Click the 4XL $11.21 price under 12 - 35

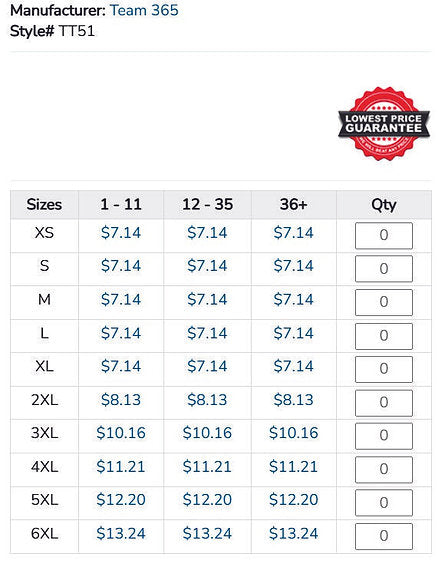pos(207,466)
